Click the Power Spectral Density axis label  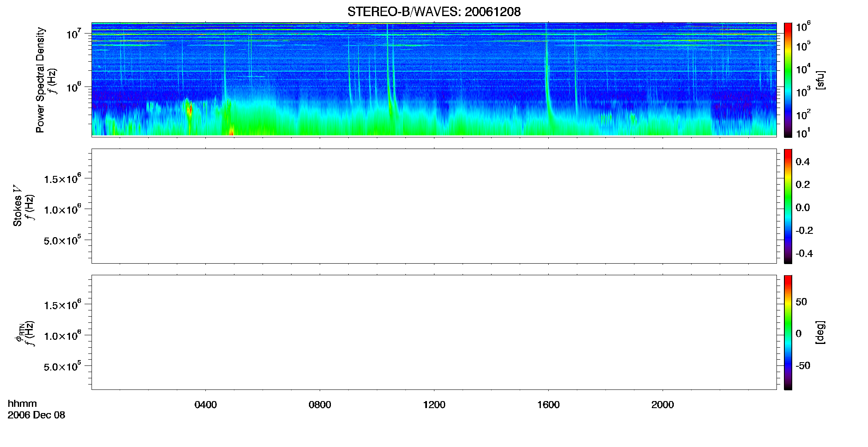(40, 80)
